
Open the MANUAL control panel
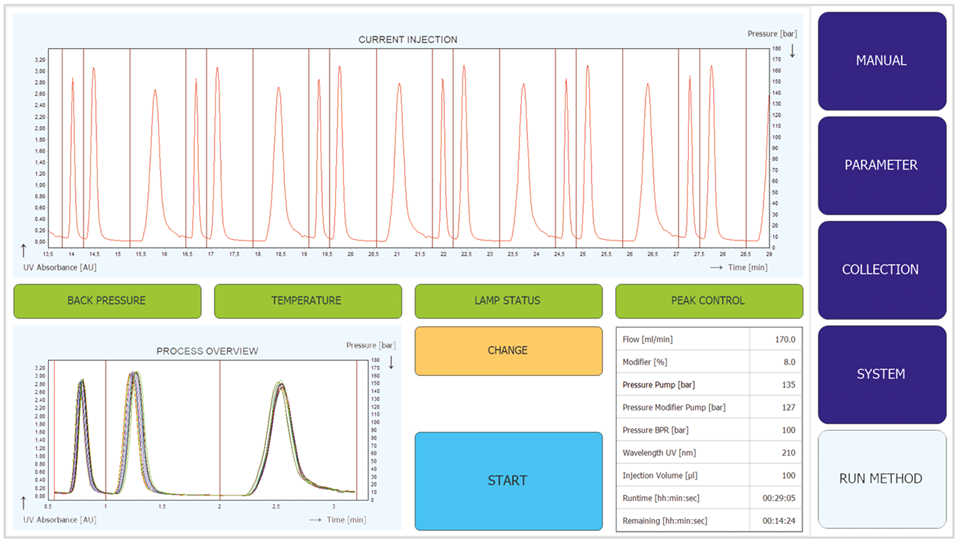click(x=881, y=61)
